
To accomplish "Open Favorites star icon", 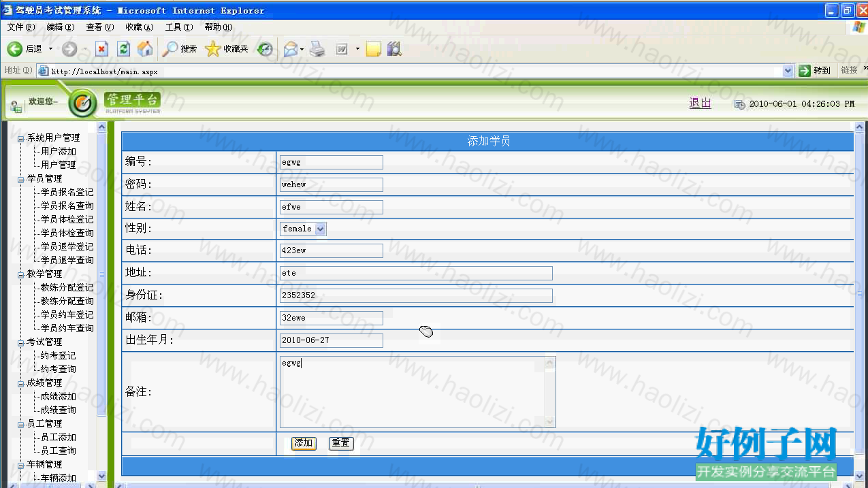I will coord(213,49).
